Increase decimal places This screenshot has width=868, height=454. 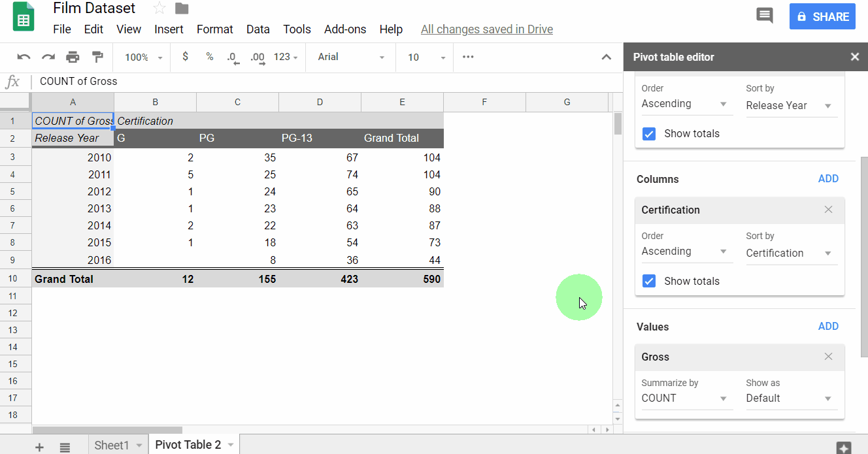(258, 57)
